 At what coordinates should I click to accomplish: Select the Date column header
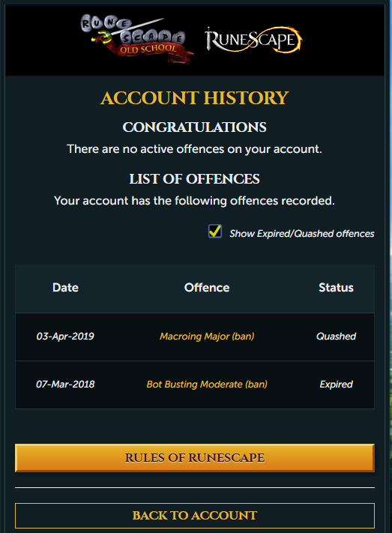point(65,288)
